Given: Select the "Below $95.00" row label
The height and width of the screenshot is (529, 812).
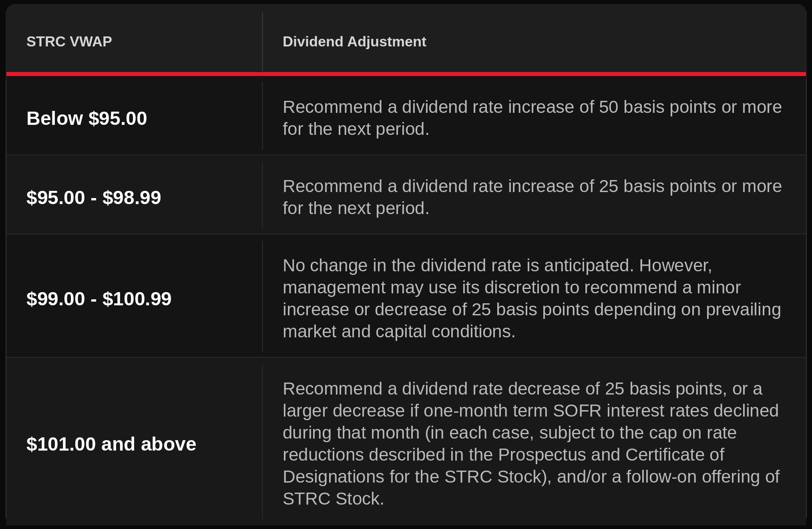Looking at the screenshot, I should (86, 118).
